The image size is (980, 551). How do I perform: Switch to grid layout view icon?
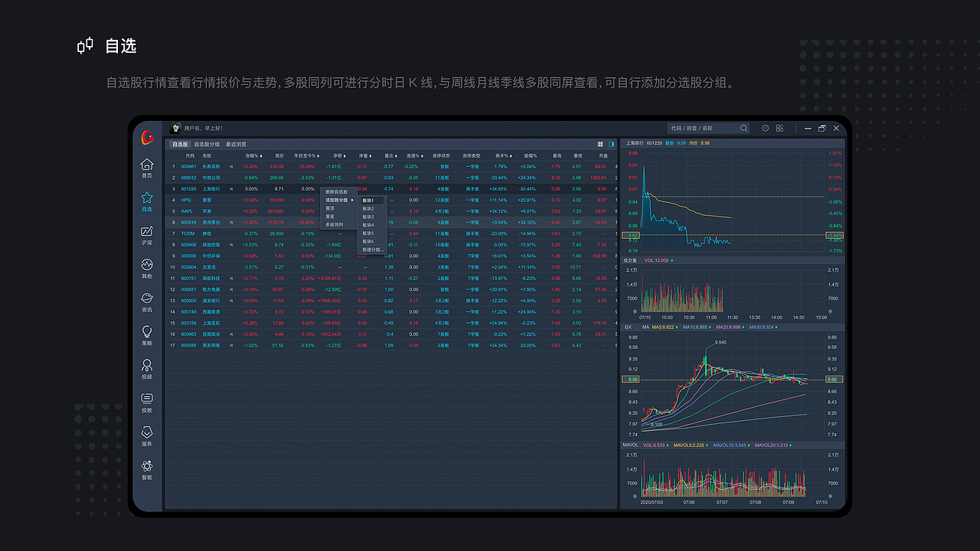600,144
